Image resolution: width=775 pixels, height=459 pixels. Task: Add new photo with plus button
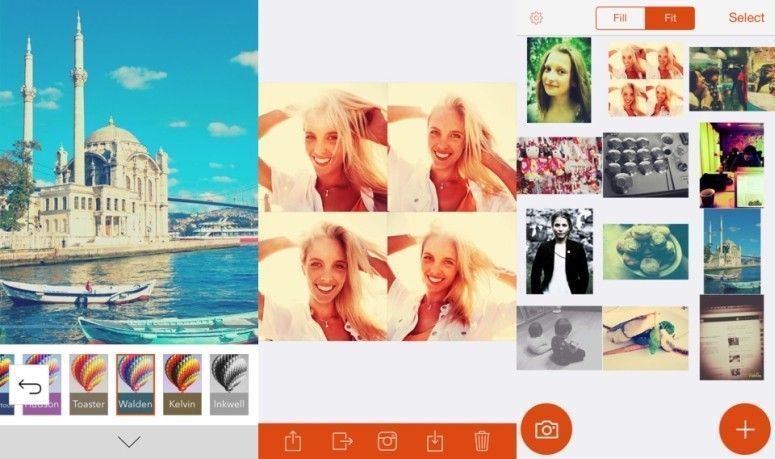point(744,429)
